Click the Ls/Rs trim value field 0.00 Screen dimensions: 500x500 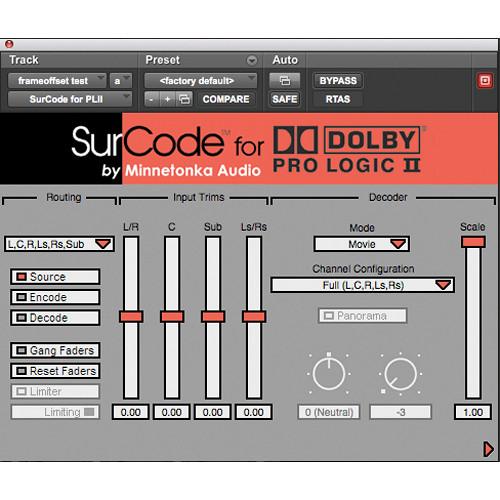[254, 412]
